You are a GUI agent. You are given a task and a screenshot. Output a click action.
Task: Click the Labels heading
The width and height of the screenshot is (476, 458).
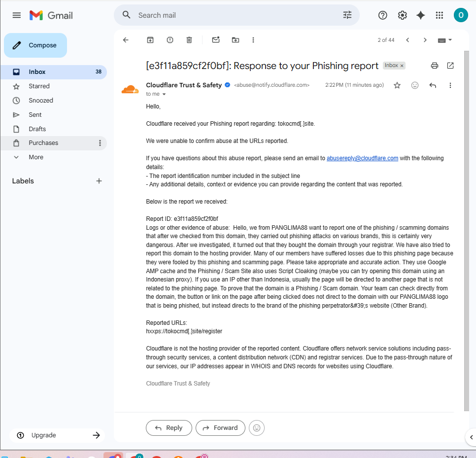tap(23, 181)
